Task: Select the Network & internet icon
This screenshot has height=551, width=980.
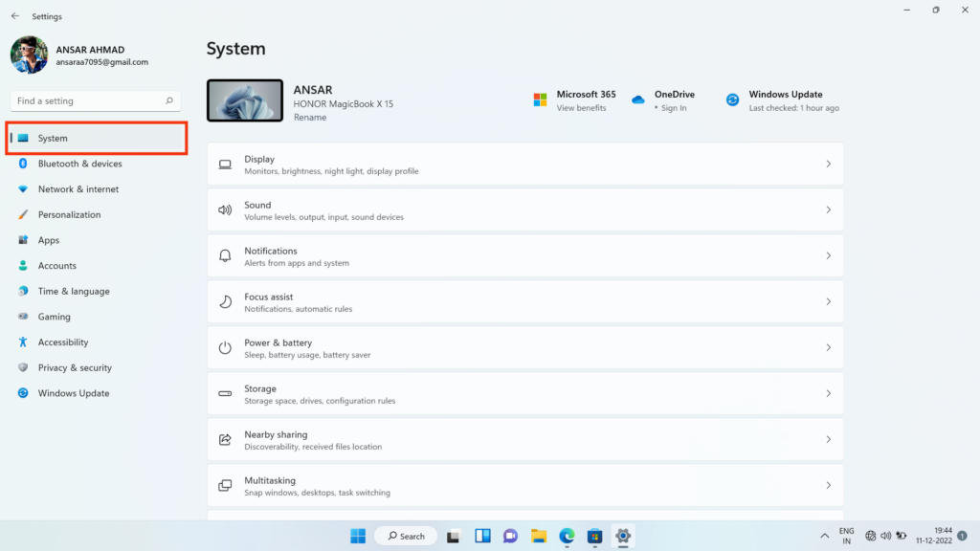Action: click(x=23, y=188)
